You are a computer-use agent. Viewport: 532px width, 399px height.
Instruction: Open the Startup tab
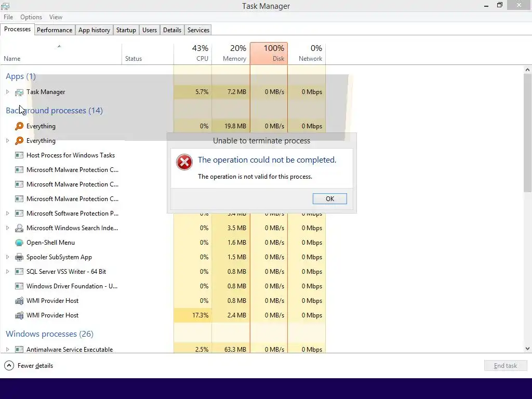coord(126,30)
